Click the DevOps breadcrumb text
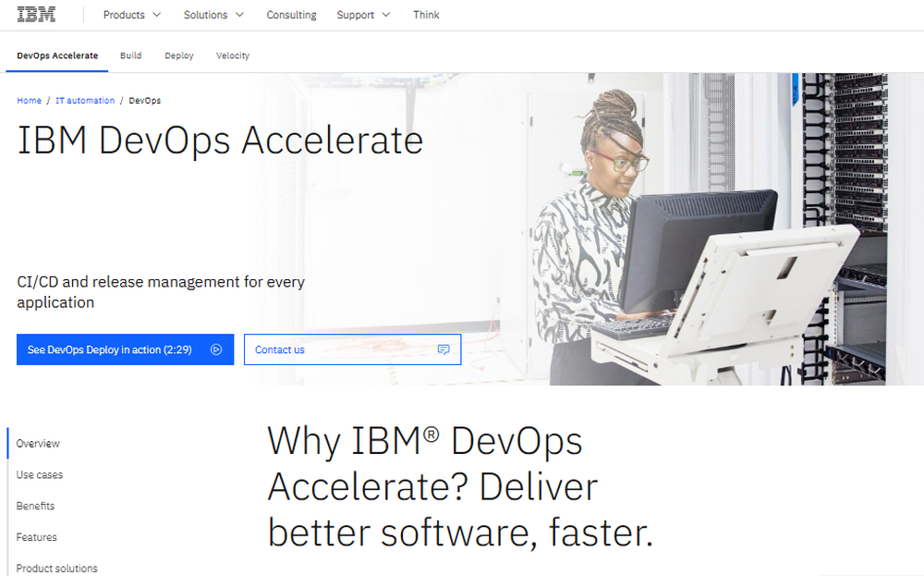The height and width of the screenshot is (576, 924). 145,101
